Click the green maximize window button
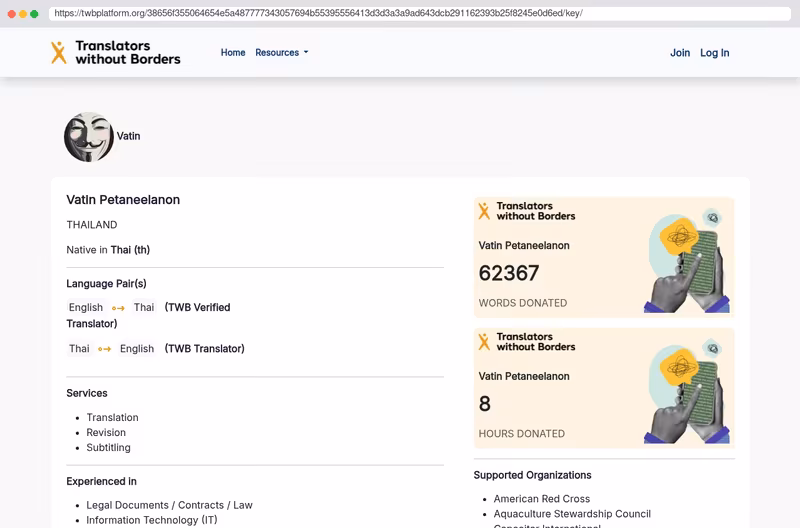Viewport: 800px width, 528px height. (34, 14)
